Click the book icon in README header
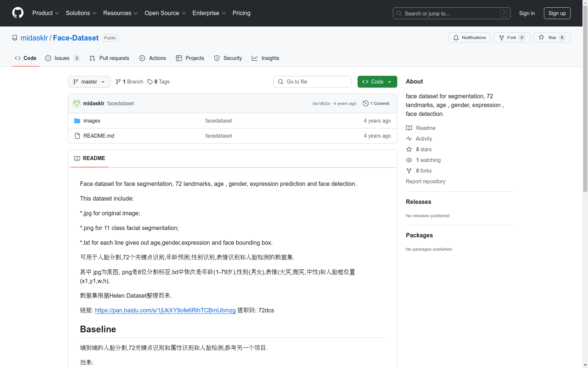588x368 pixels. pyautogui.click(x=77, y=158)
